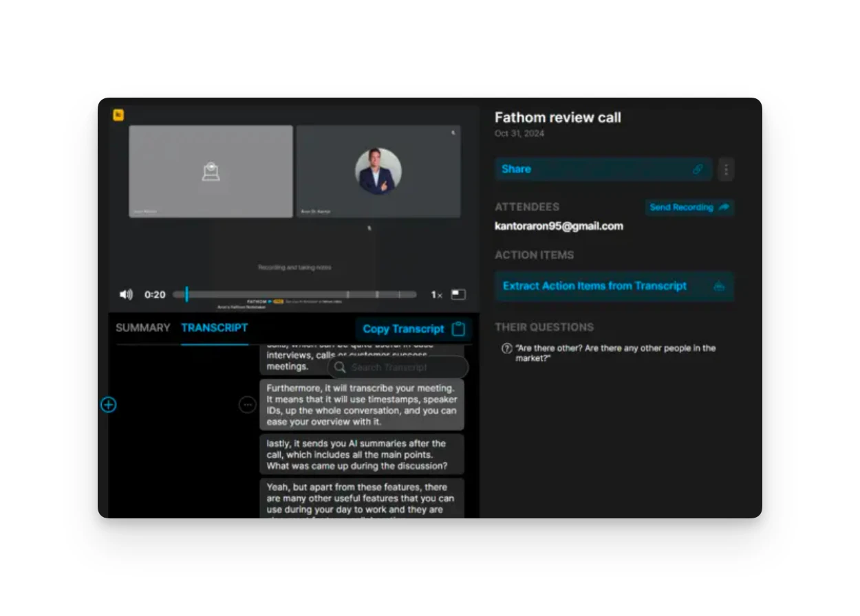Click the link icon in Share bar

click(x=698, y=169)
